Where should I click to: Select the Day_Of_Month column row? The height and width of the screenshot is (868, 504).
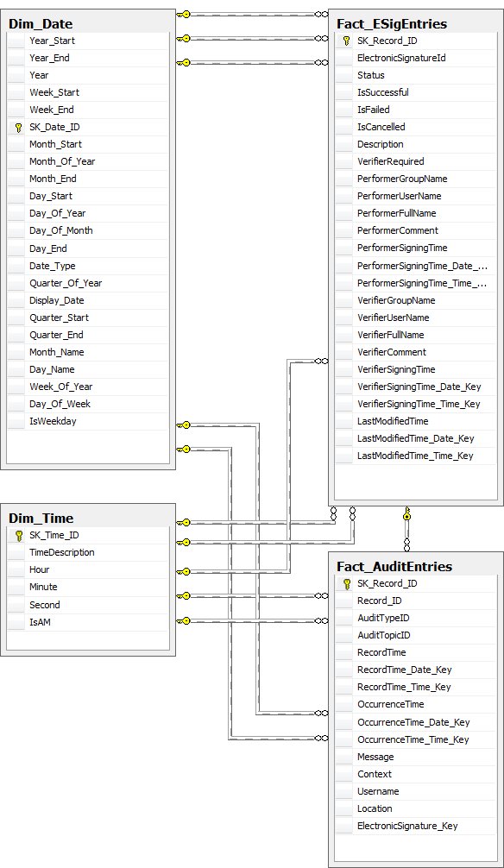[87, 231]
